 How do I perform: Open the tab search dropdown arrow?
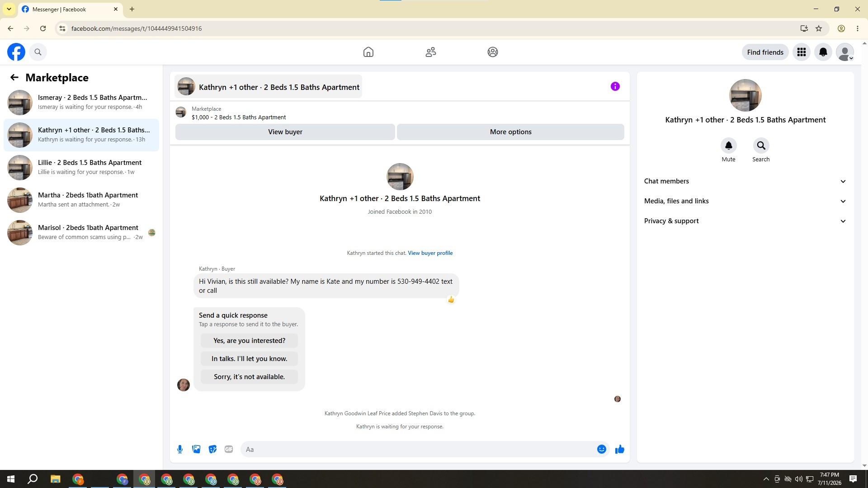click(9, 9)
